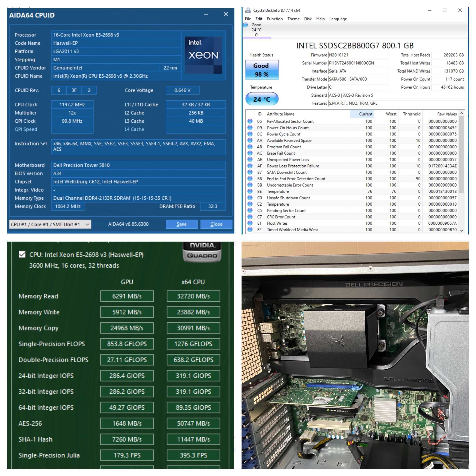Screen dimensions: 476x476
Task: Click the CrystalDiskInfo app icon in title bar
Action: (248, 10)
